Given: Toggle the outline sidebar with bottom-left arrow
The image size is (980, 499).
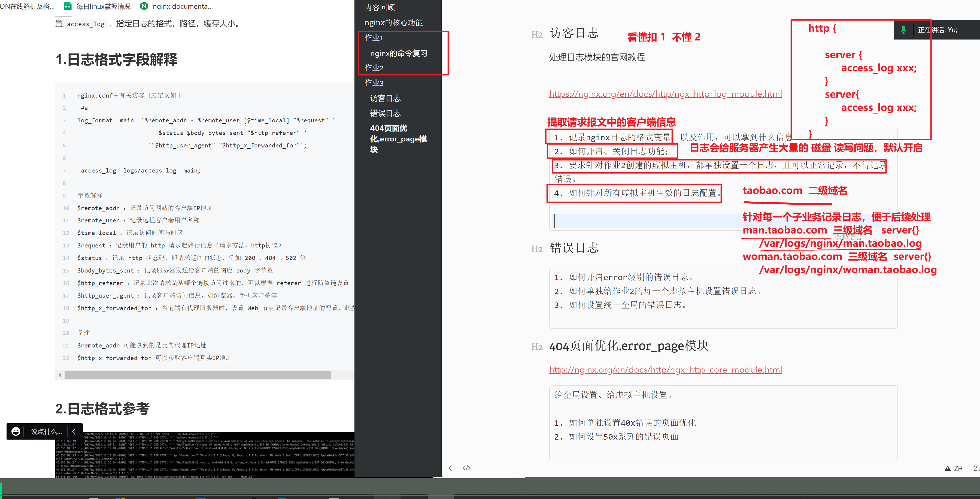Looking at the screenshot, I should tap(450, 468).
